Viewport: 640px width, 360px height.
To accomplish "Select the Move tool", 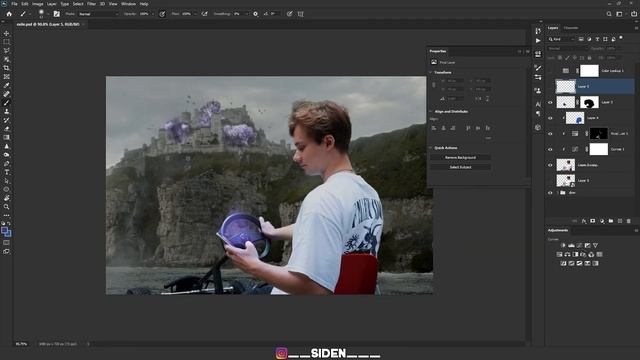I will pos(7,33).
